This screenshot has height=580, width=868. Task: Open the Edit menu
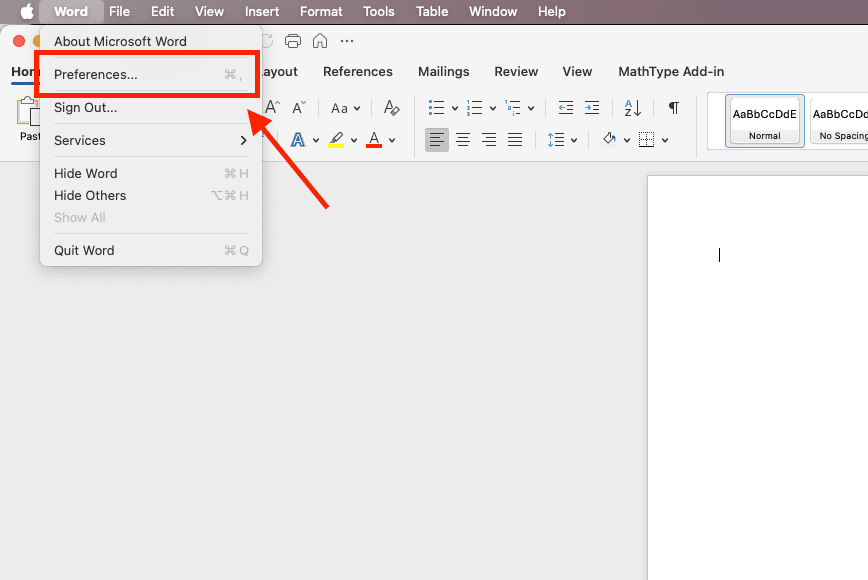(162, 11)
